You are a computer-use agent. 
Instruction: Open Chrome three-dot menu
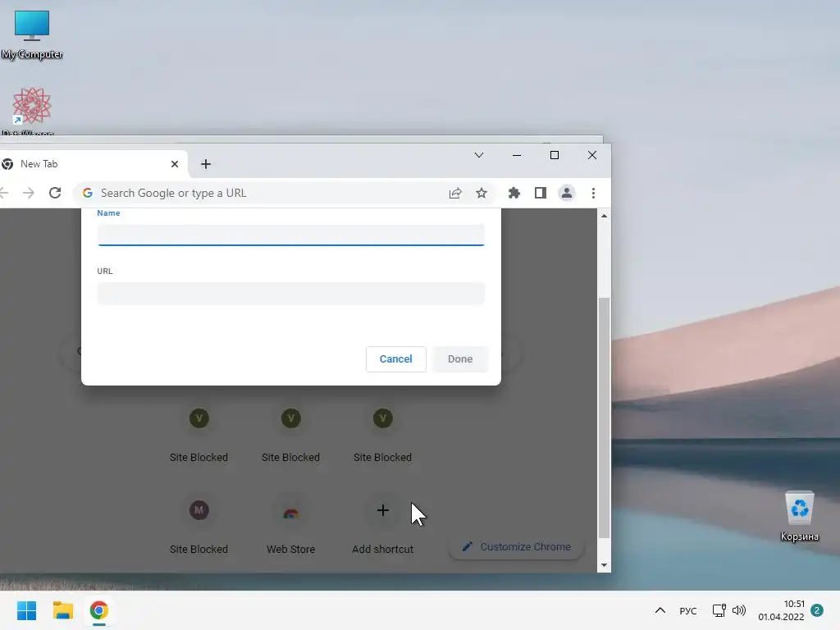pyautogui.click(x=593, y=193)
